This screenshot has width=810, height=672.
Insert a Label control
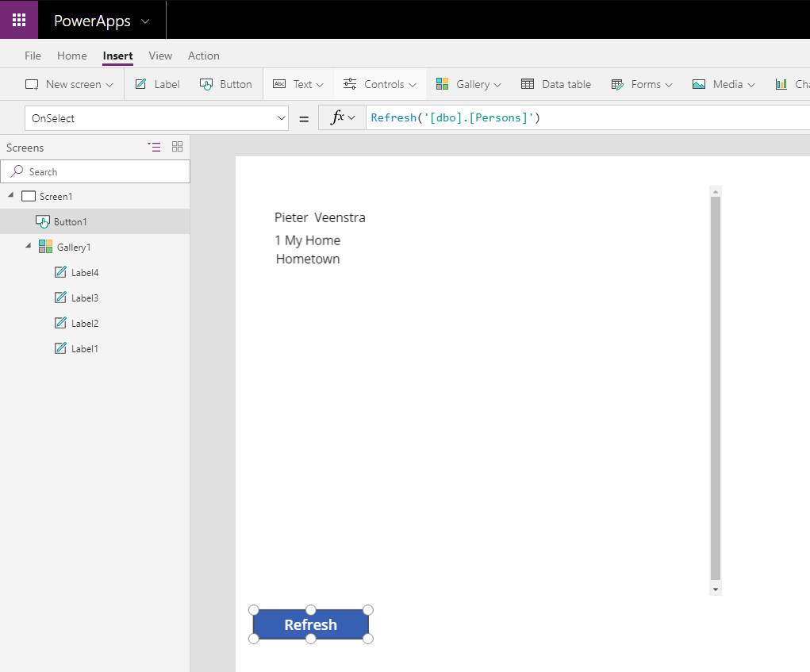point(158,84)
